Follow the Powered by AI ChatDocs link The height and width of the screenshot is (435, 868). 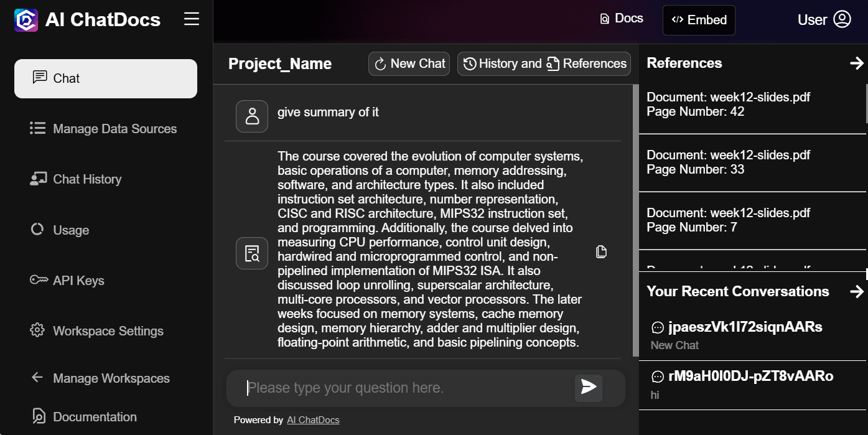[x=313, y=419]
